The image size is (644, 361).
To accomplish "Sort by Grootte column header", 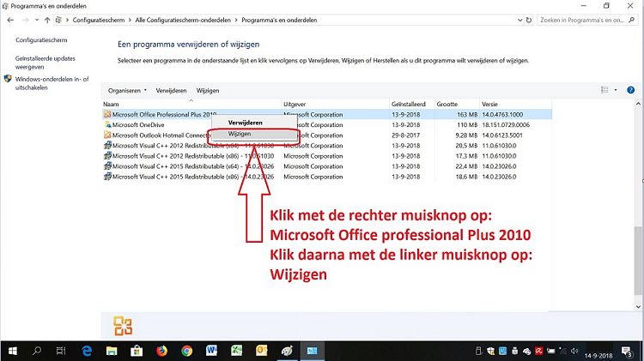I will 457,105.
